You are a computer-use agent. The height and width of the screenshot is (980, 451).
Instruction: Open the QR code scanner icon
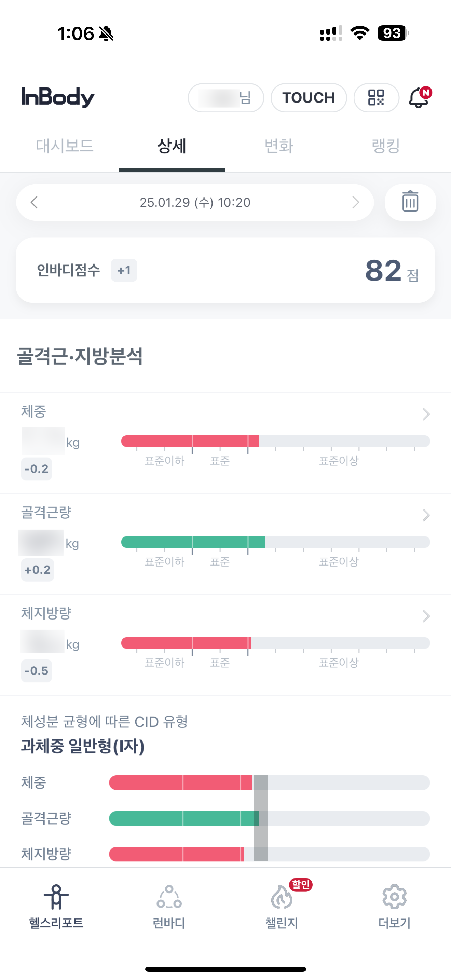[376, 97]
